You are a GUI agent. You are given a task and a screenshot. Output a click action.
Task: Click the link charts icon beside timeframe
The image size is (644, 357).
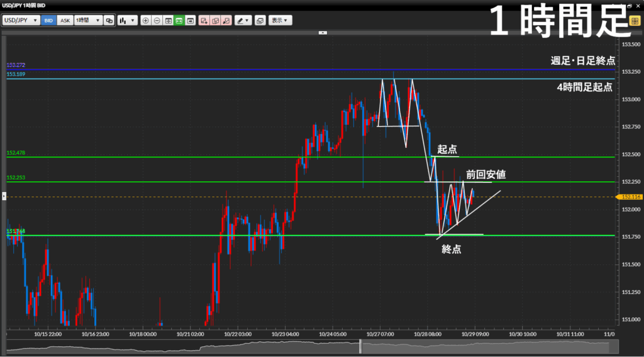(x=109, y=20)
